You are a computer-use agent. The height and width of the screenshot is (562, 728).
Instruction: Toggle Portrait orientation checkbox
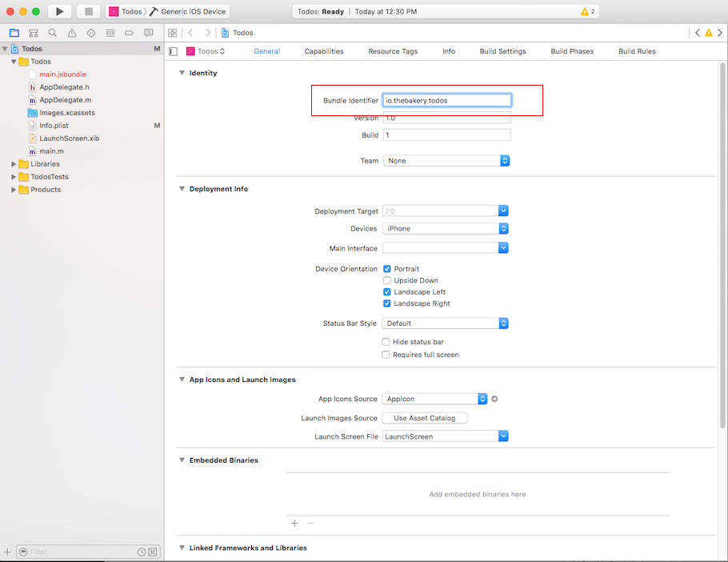point(386,269)
